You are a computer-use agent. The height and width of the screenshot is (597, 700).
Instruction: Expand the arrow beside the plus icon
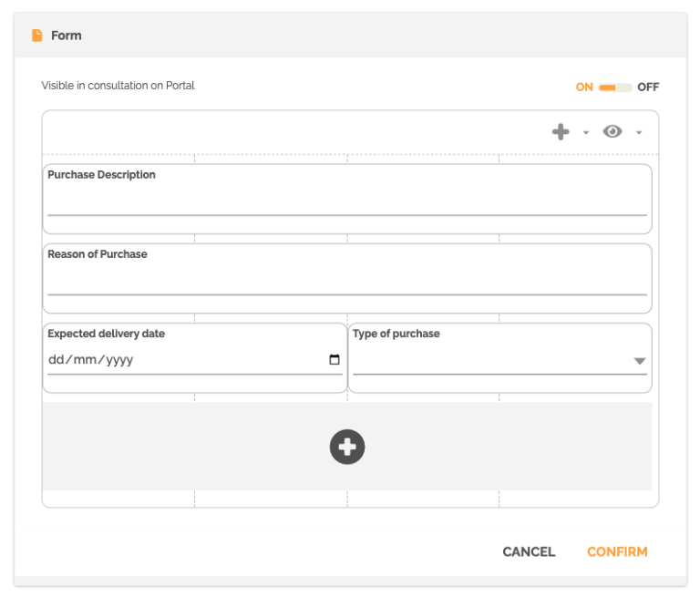click(x=586, y=133)
